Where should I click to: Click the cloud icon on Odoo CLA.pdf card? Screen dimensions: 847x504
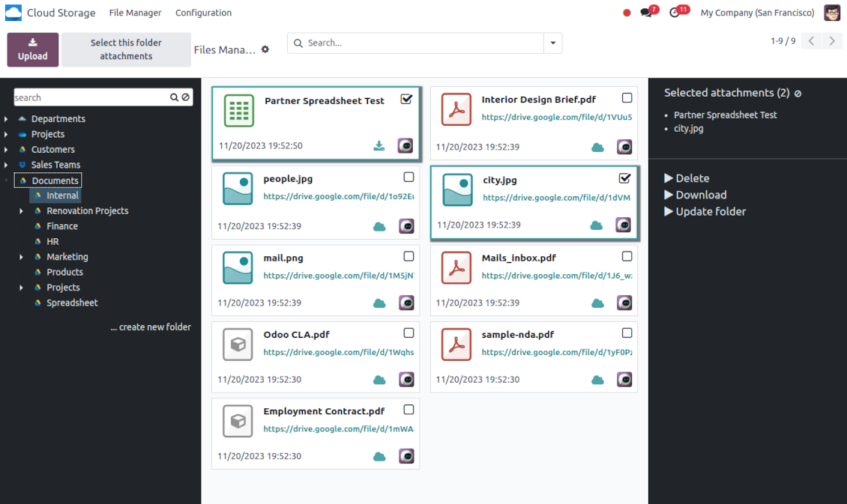click(x=379, y=380)
